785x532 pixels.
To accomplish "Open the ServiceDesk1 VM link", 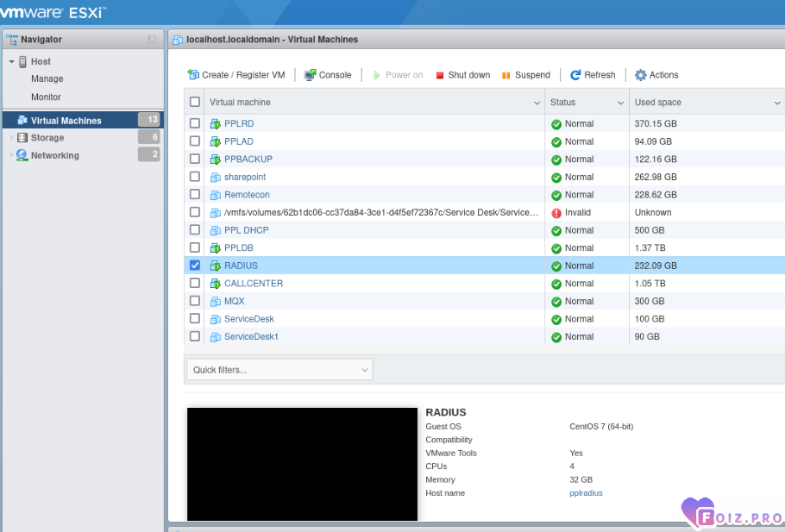I will [251, 337].
